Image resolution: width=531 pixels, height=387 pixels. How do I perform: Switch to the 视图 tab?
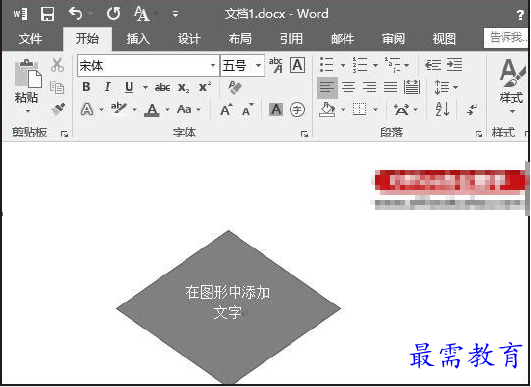click(444, 39)
